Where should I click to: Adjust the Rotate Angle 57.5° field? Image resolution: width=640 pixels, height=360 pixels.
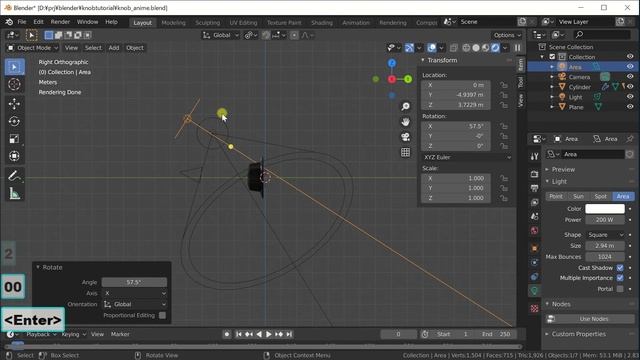134,282
